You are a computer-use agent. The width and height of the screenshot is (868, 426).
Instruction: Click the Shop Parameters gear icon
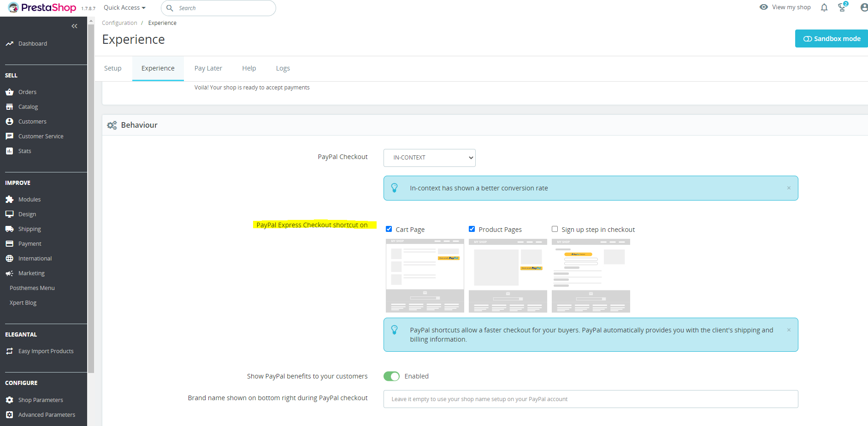pyautogui.click(x=9, y=400)
